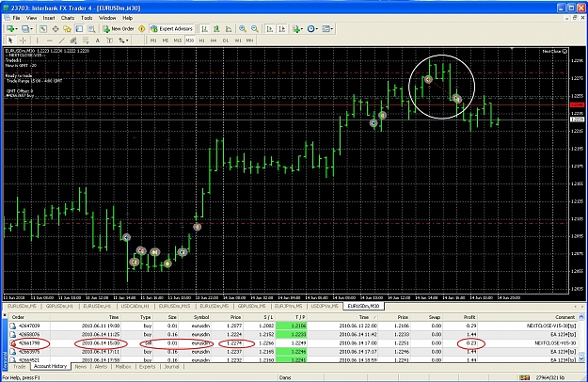Screen dimensions: 588x382
Task: Toggle the Navigator panel
Action: (x=67, y=29)
